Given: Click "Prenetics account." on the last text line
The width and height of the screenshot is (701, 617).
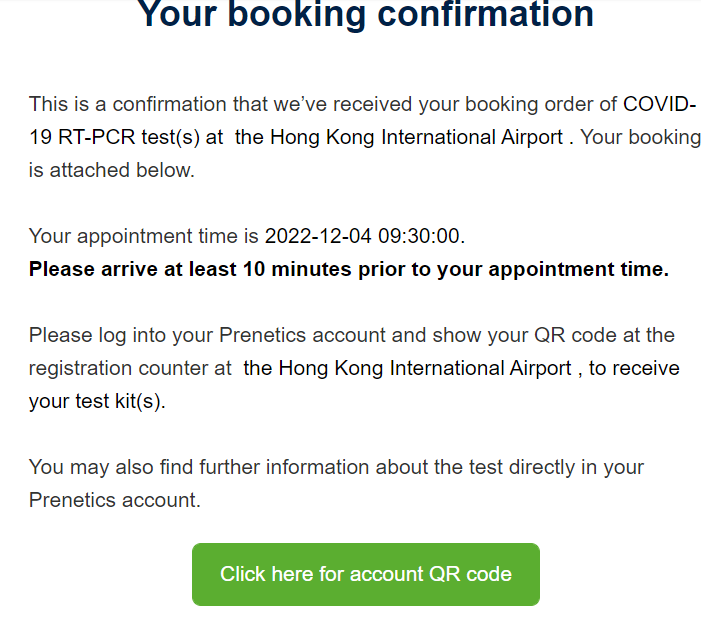Looking at the screenshot, I should (x=115, y=500).
